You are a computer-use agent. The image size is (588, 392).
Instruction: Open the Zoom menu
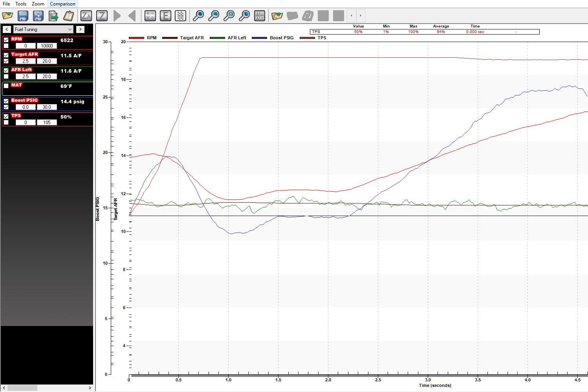pyautogui.click(x=38, y=4)
